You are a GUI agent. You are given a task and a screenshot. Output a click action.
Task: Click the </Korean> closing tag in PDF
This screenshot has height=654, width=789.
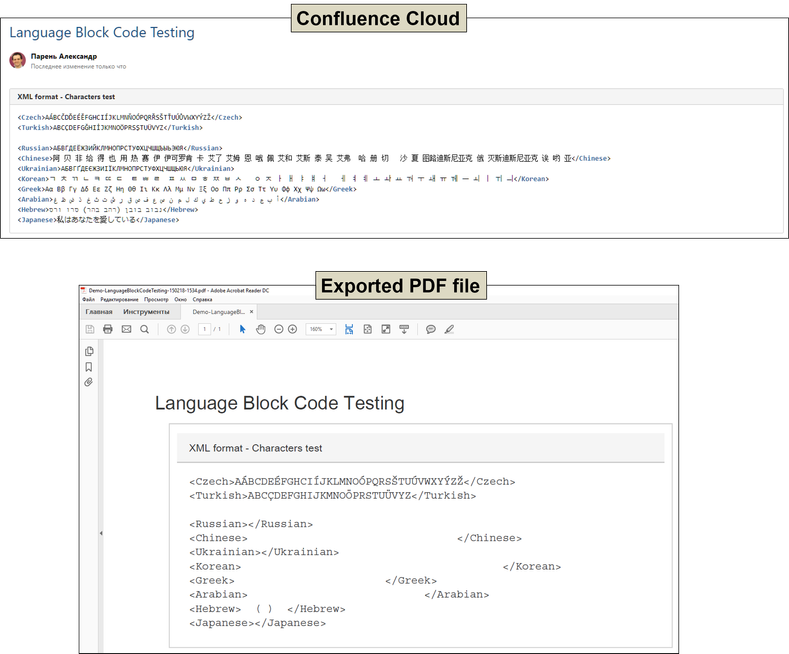[x=532, y=566]
